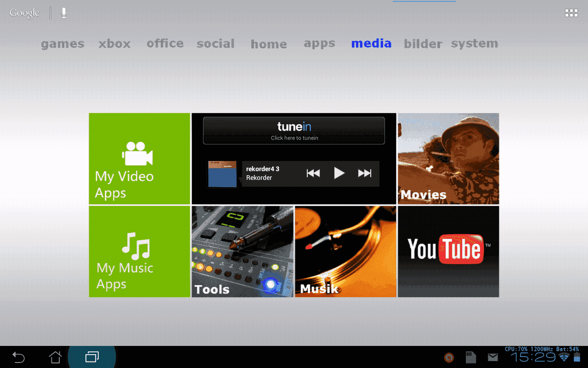
Task: Switch to the xbox tab
Action: click(x=114, y=44)
